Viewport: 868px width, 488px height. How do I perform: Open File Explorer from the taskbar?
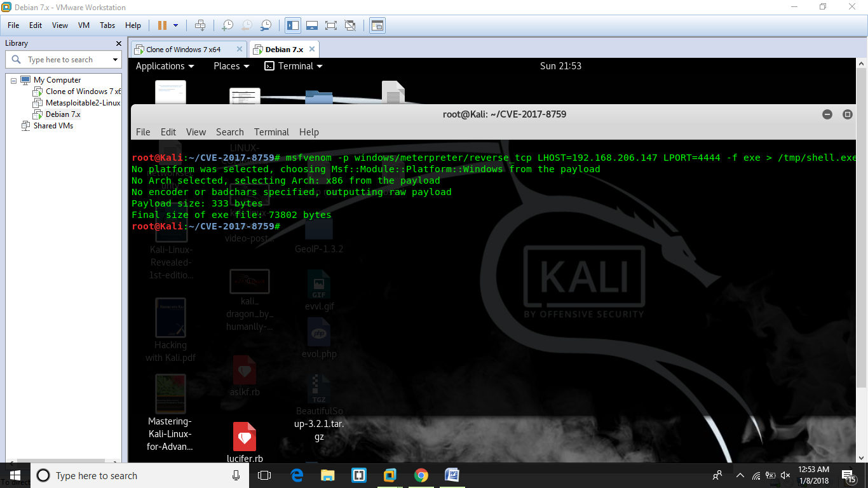(328, 475)
